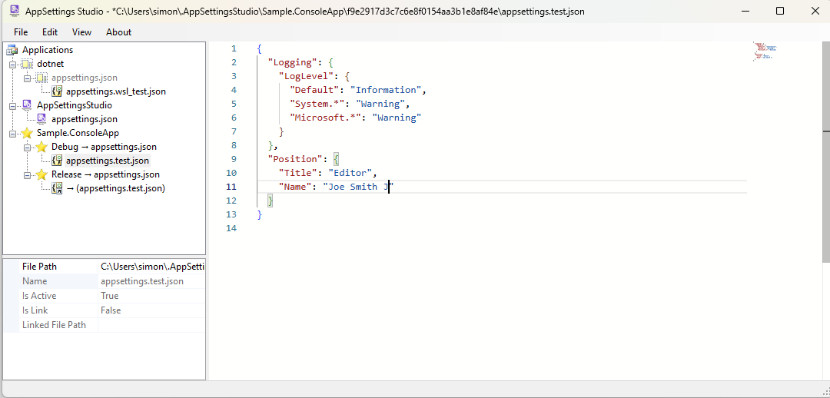The width and height of the screenshot is (830, 398).
Task: Click the "LogLevel" key in the editor
Action: point(305,76)
